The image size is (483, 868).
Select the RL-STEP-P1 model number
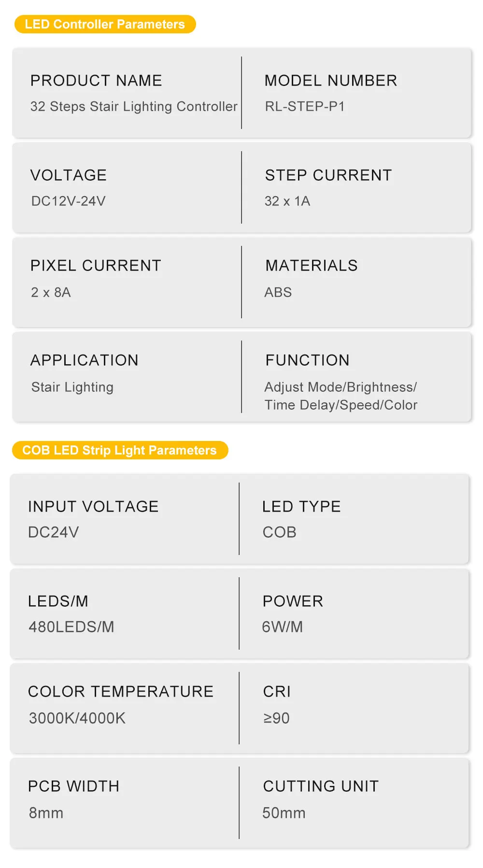coord(305,106)
